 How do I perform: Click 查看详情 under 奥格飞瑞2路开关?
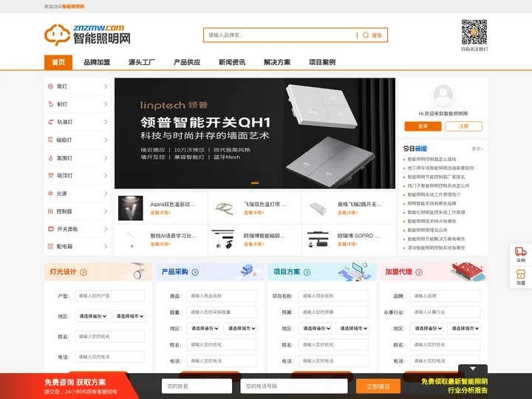pos(348,213)
